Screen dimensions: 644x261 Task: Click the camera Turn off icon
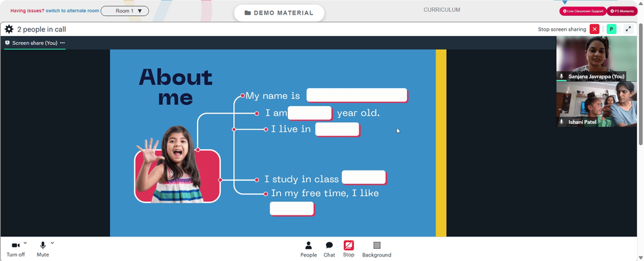pos(15,246)
